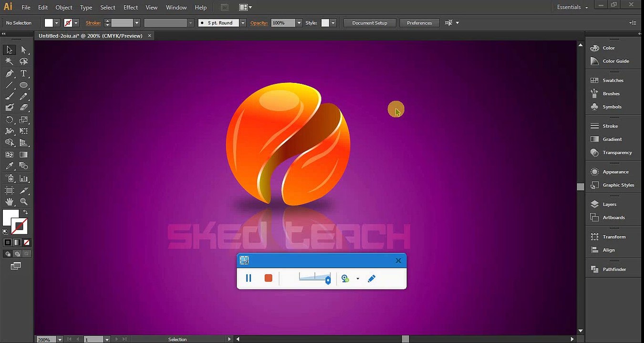This screenshot has width=644, height=343.
Task: Open the Opacity value dropdown
Action: (x=299, y=23)
